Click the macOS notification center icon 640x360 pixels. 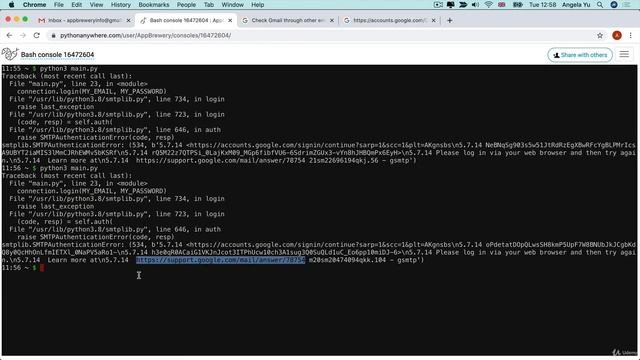tap(627, 4)
